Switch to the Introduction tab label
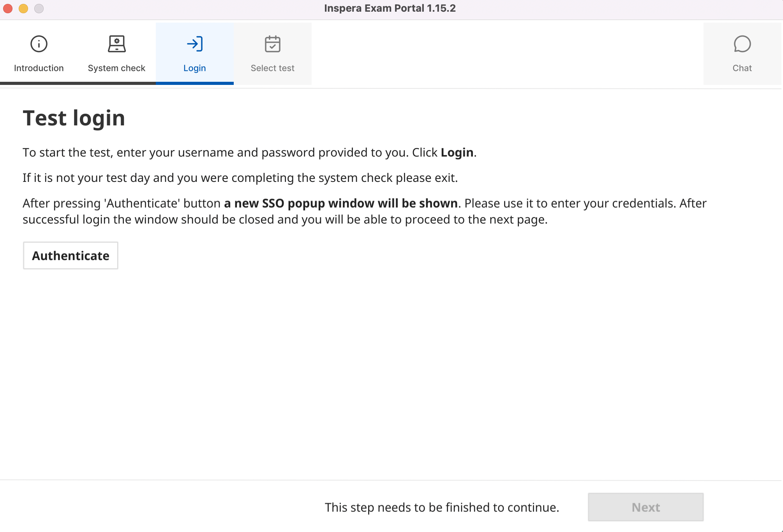Viewport: 783px width, 532px height. (39, 68)
